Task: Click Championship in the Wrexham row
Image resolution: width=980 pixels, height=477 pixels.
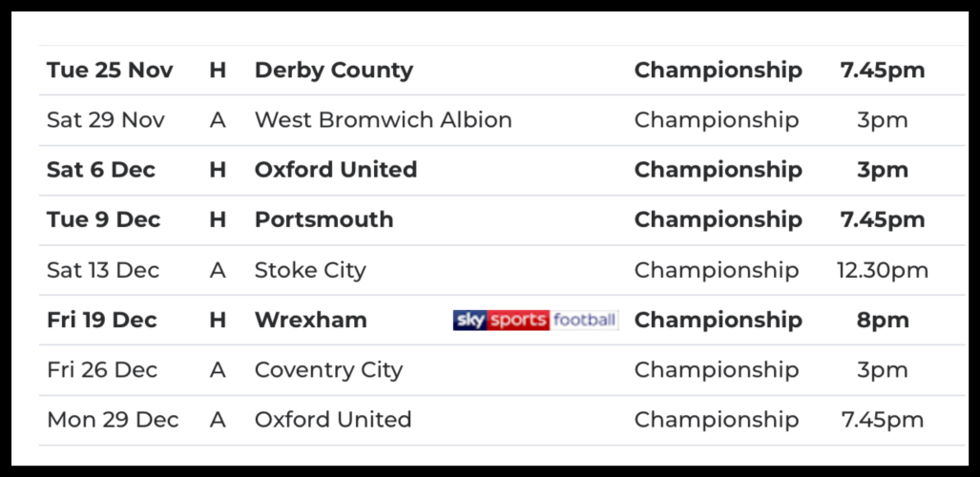Action: point(718,320)
